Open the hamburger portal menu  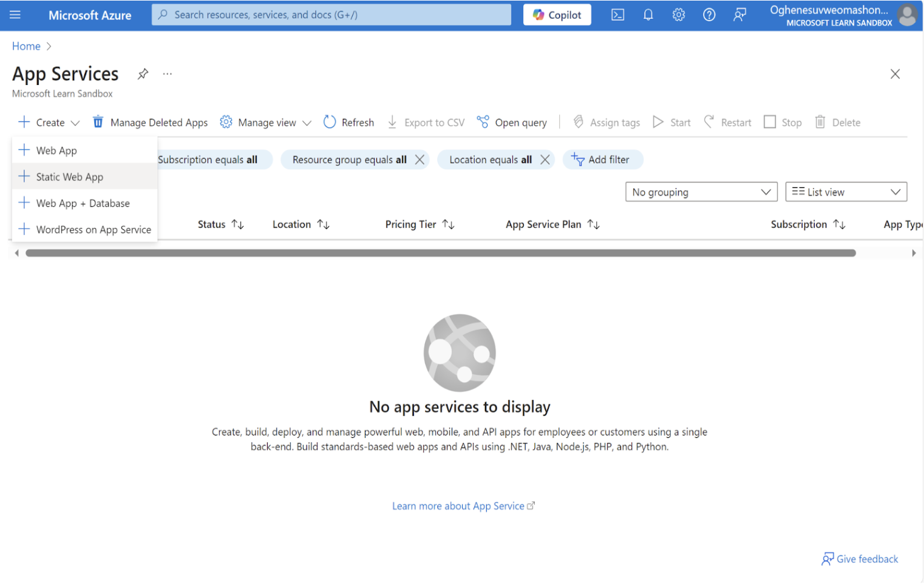[x=15, y=15]
